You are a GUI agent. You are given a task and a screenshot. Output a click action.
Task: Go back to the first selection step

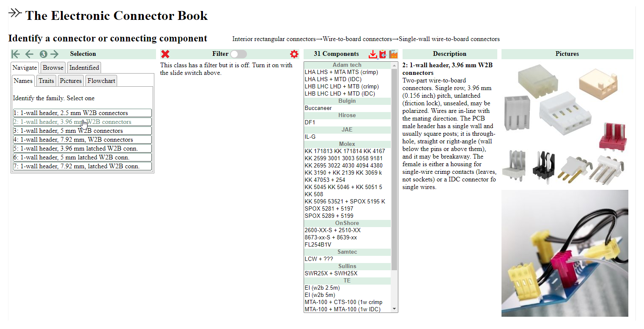click(16, 54)
